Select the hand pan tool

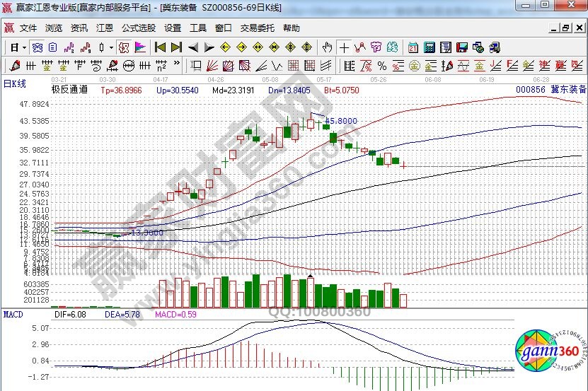[327, 47]
